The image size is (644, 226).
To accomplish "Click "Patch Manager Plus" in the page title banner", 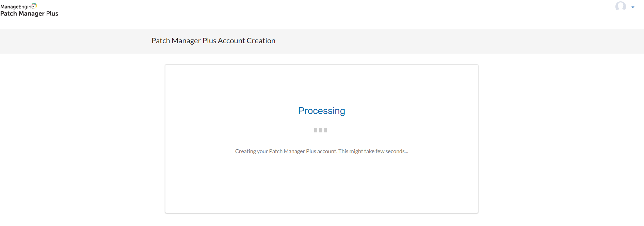I will tap(184, 41).
